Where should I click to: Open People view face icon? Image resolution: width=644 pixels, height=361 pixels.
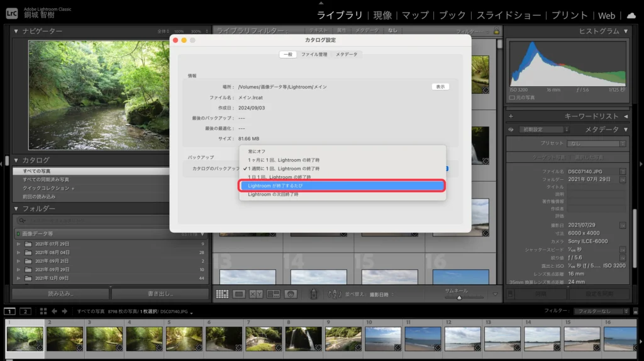pos(290,294)
